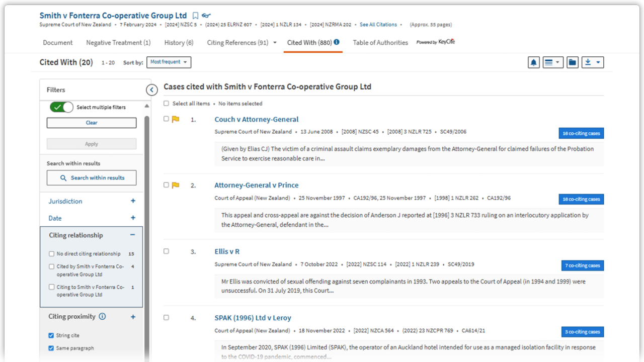The width and height of the screenshot is (644, 362).
Task: Click the bookmark icon beside the case title
Action: pos(196,16)
